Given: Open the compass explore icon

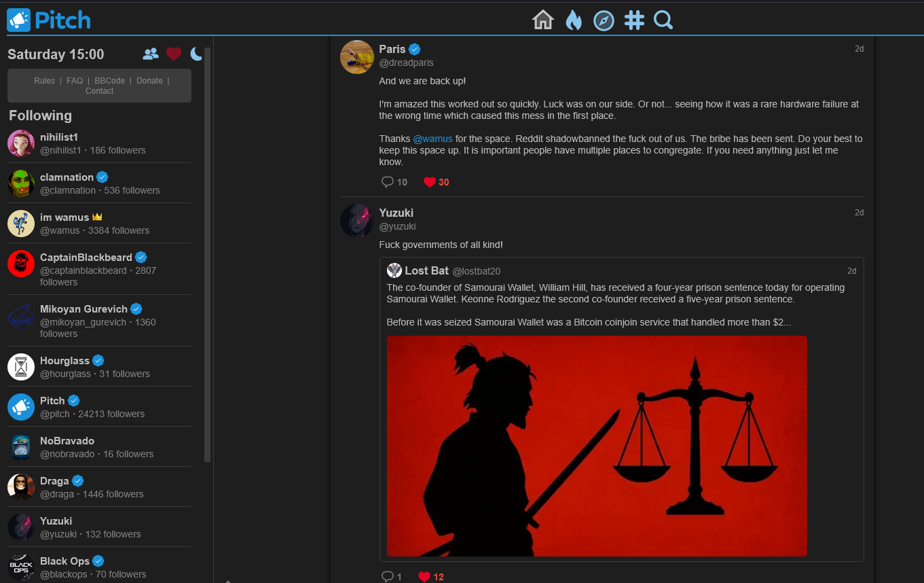Looking at the screenshot, I should point(604,20).
